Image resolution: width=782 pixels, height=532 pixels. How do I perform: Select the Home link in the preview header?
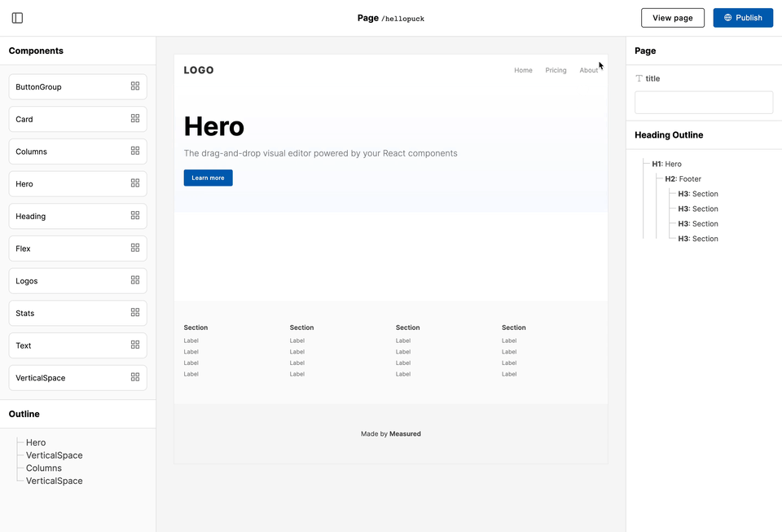point(523,70)
